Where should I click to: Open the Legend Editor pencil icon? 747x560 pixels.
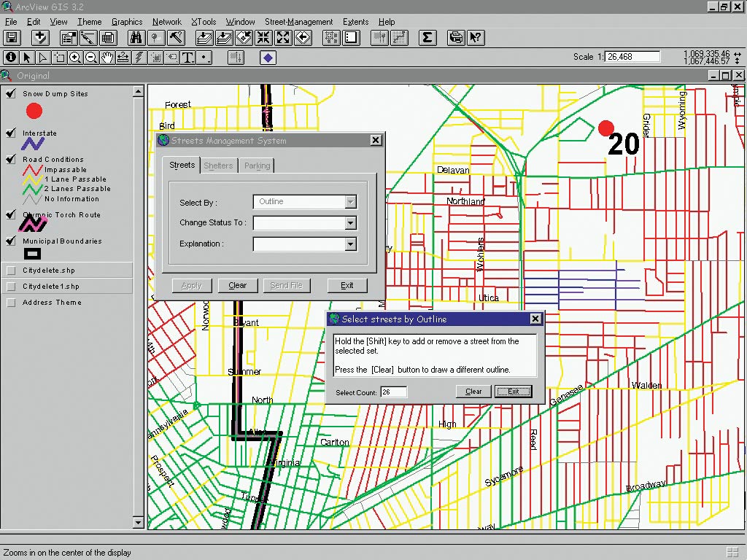(88, 38)
